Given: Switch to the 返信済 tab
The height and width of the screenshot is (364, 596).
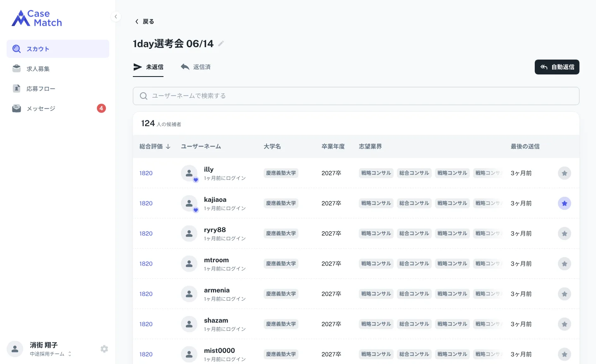Looking at the screenshot, I should (x=196, y=67).
